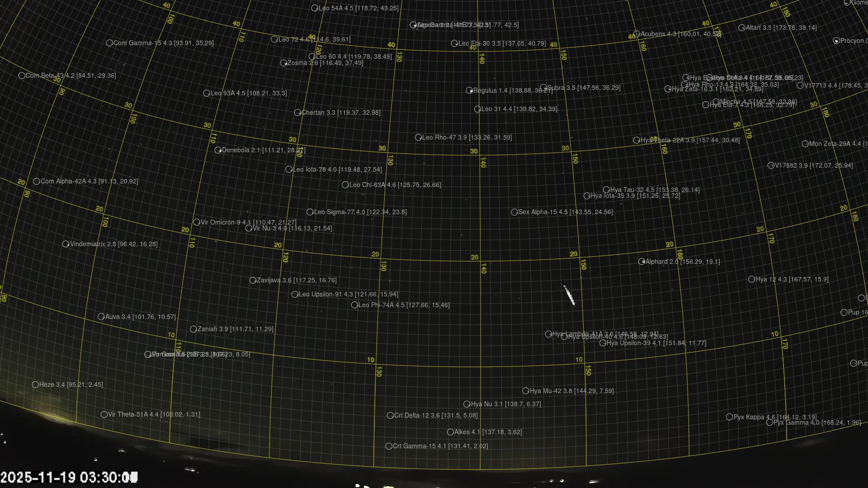Select the Denebola star marker
Viewport: 868px width, 488px height.
click(x=218, y=150)
